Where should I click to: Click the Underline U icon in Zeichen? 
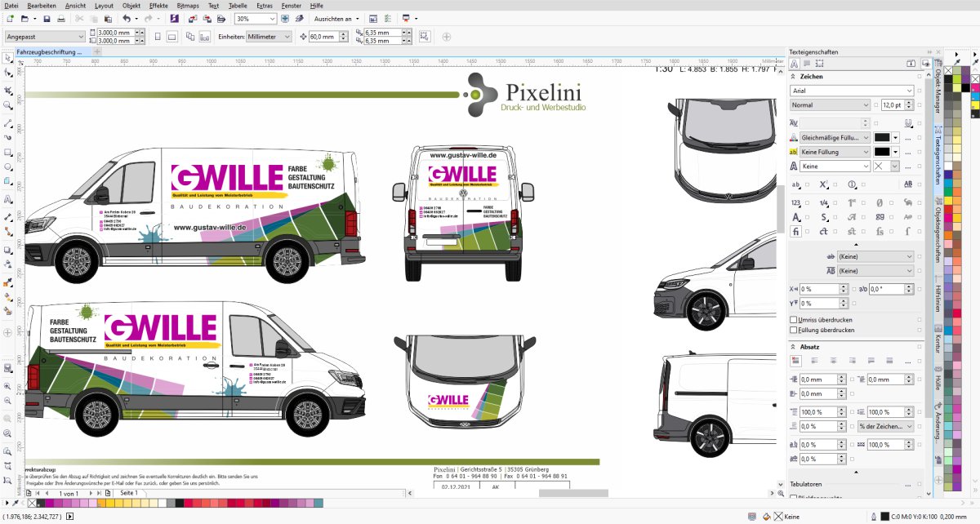(908, 122)
